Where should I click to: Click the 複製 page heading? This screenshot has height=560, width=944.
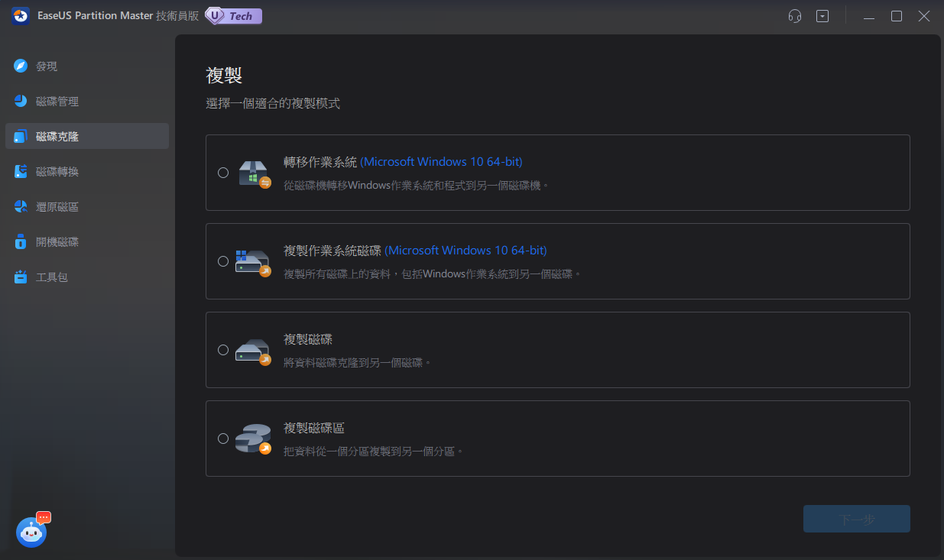pyautogui.click(x=224, y=75)
